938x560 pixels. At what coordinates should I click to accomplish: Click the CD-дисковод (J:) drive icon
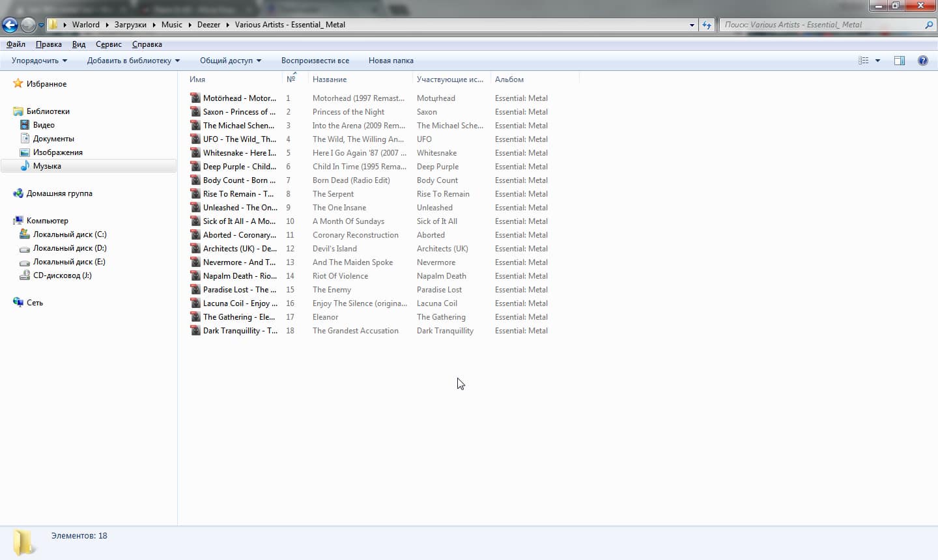[25, 275]
